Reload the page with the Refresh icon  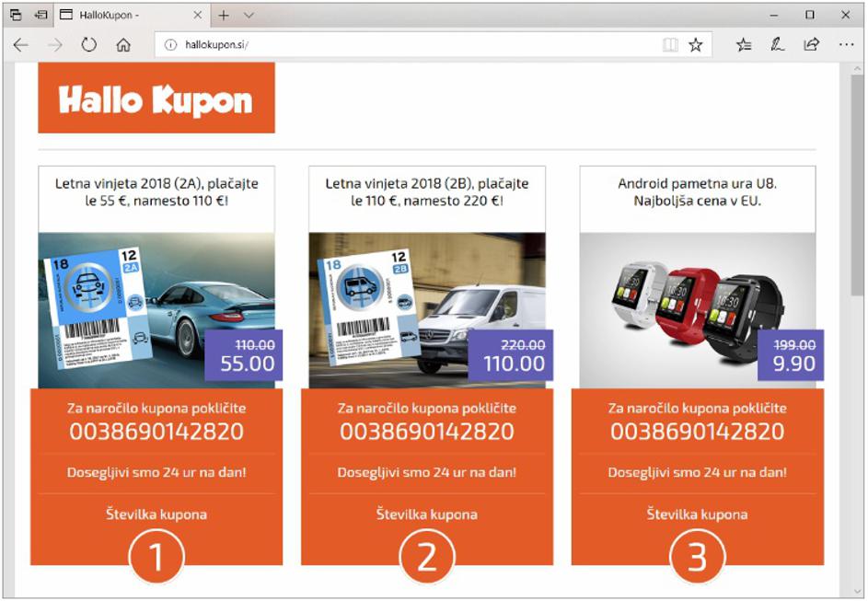88,44
